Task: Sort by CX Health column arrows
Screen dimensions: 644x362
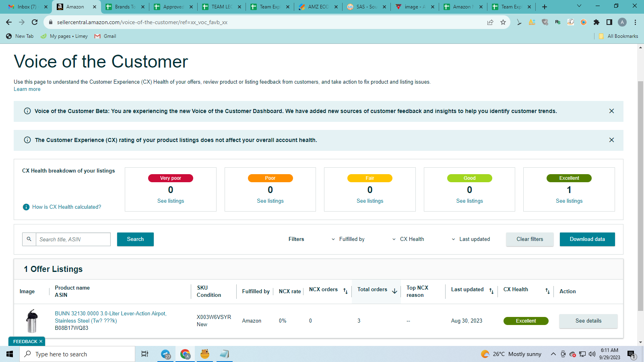Action: pyautogui.click(x=547, y=291)
